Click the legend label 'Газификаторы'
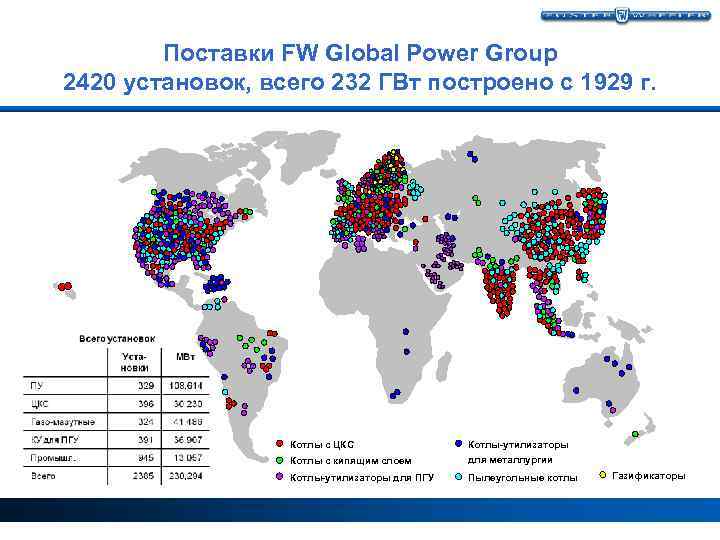Image resolution: width=720 pixels, height=540 pixels. [x=649, y=476]
